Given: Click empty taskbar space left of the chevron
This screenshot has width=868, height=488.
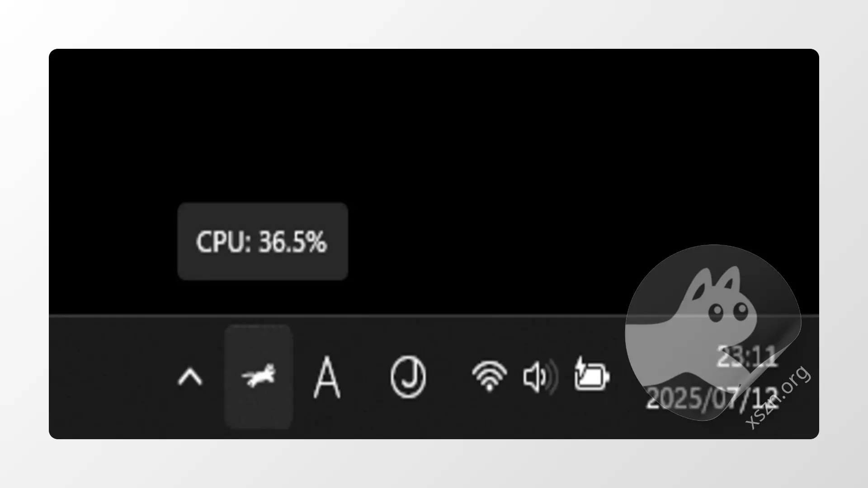Looking at the screenshot, I should click(113, 377).
